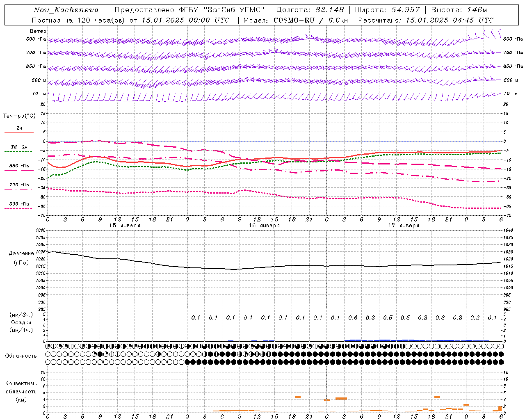Click the (мм/1ч.) unit label

click(x=21, y=330)
